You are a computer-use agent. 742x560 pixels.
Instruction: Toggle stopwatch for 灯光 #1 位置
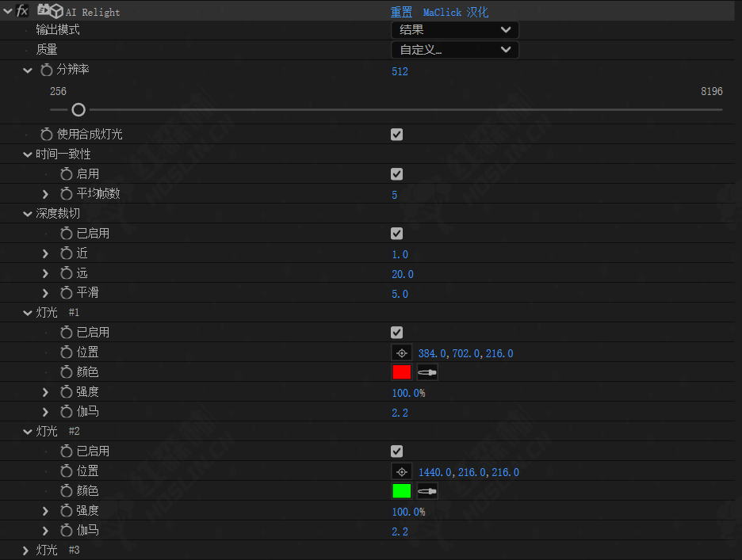pos(67,352)
